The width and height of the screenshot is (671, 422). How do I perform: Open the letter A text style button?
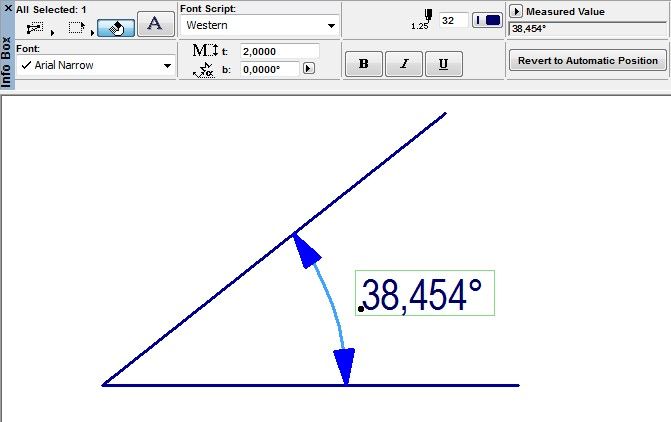[x=155, y=24]
